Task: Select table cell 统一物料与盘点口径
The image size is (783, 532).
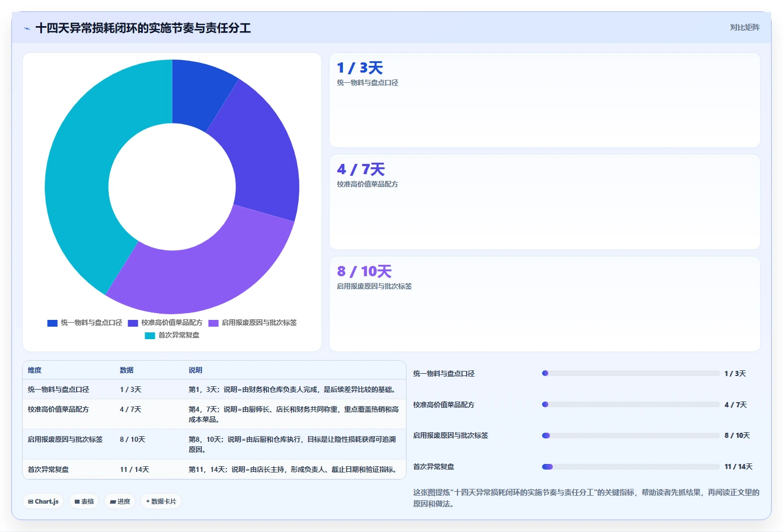Action: coord(58,390)
